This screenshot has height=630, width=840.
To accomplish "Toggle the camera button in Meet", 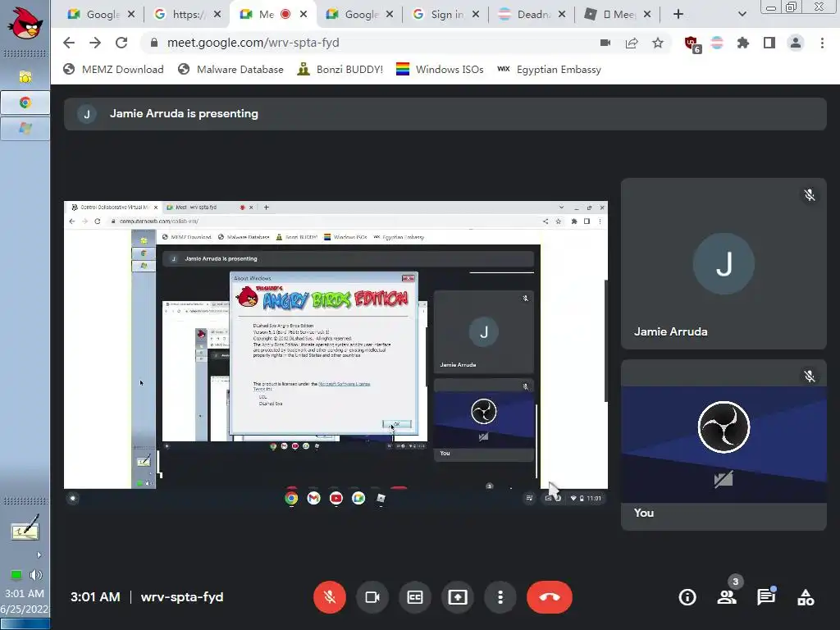I will click(372, 597).
